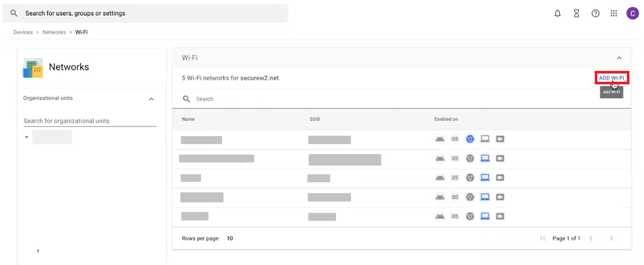
Task: Go to the first page of results
Action: click(x=543, y=239)
